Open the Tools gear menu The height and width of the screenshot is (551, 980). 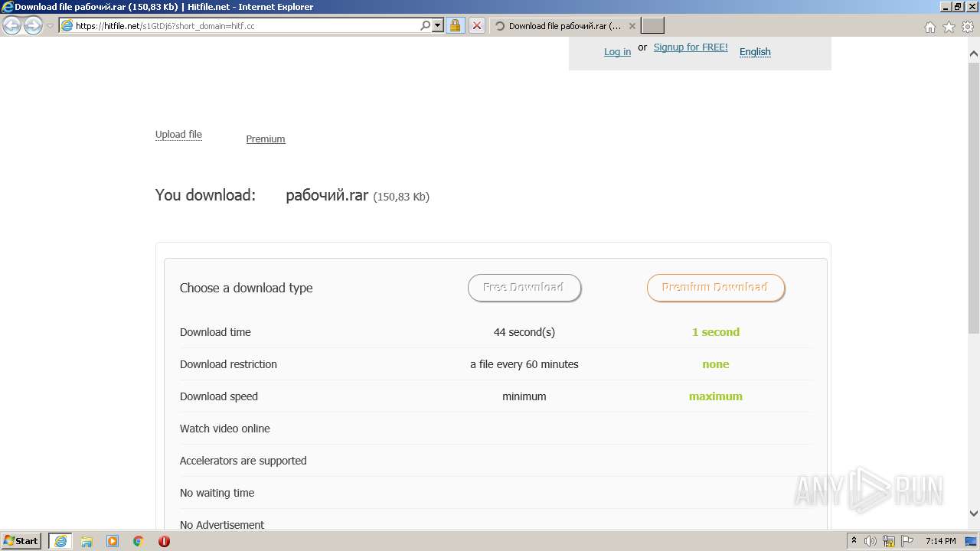(x=968, y=27)
